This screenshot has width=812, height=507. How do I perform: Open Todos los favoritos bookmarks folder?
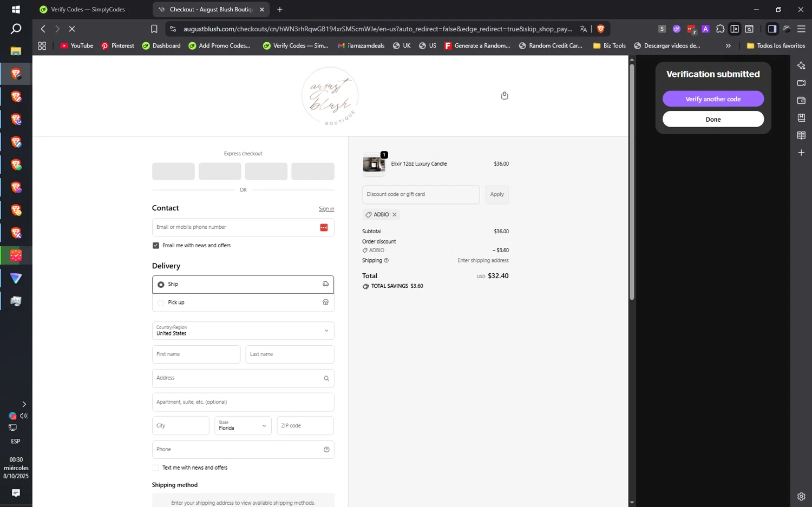pos(776,46)
